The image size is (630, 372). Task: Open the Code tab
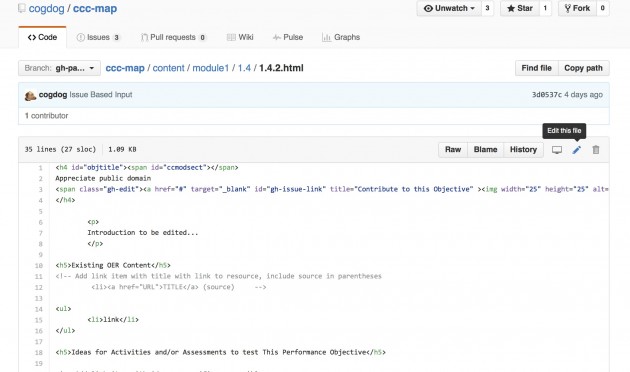coord(42,37)
